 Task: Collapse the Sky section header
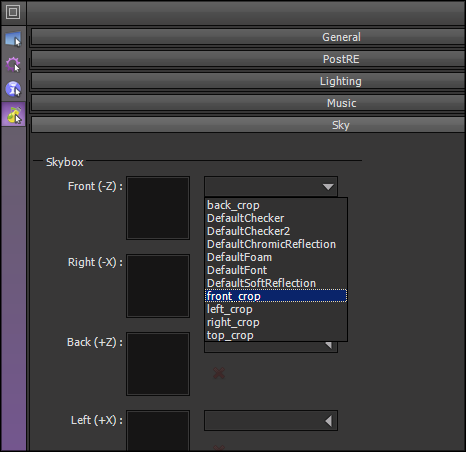248,125
